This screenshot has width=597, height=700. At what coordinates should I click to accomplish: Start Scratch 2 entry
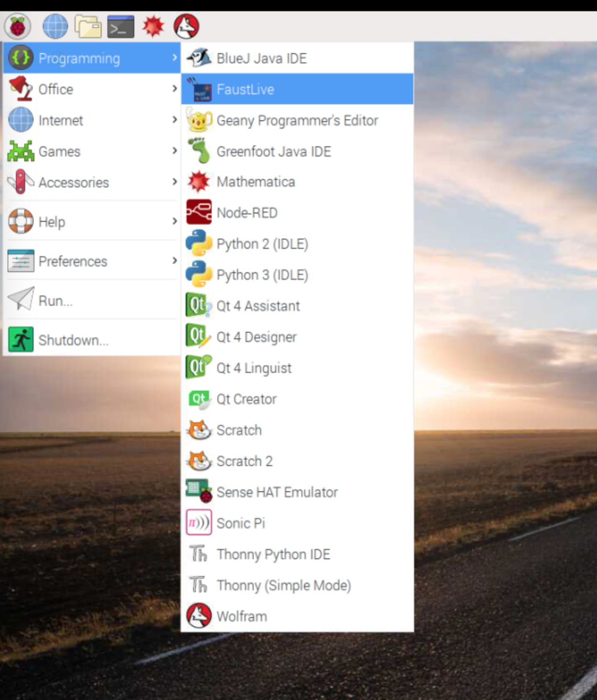297,461
